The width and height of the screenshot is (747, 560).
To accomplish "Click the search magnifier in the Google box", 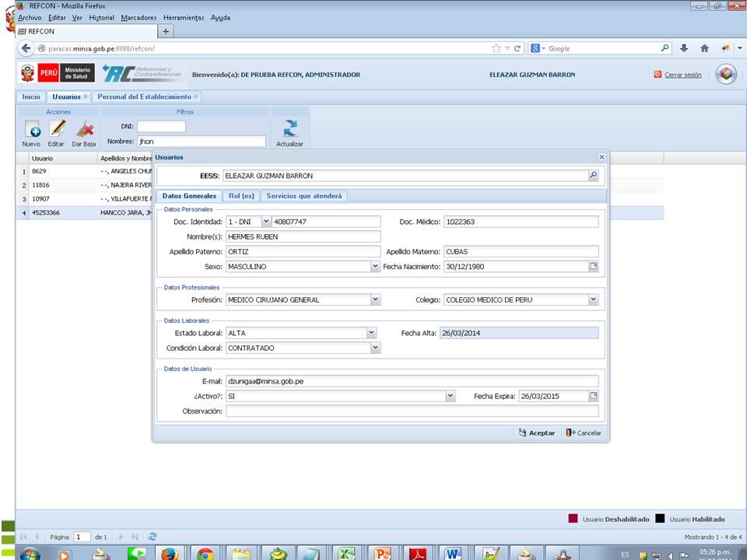I will pos(665,48).
